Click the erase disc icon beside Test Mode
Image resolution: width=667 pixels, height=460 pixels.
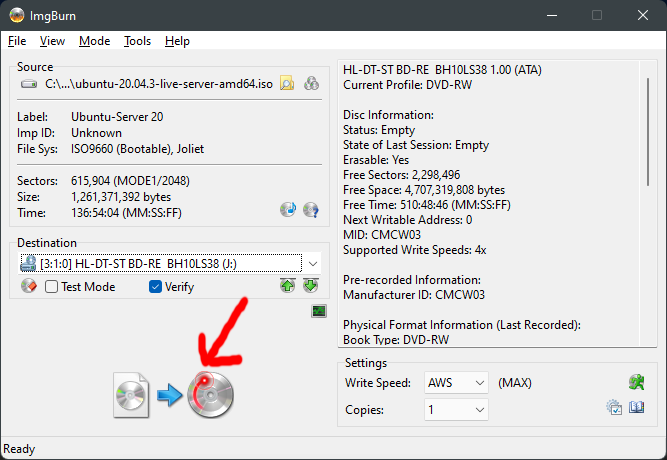pyautogui.click(x=29, y=286)
